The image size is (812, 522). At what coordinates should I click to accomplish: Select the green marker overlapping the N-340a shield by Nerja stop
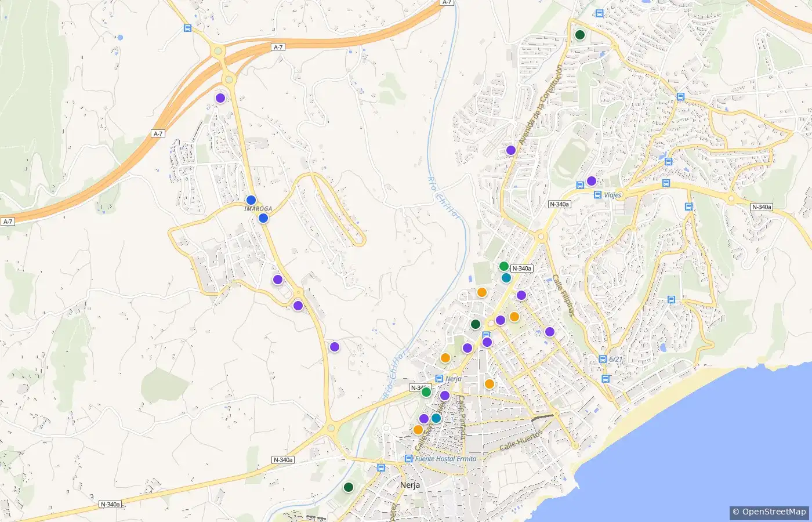426,392
